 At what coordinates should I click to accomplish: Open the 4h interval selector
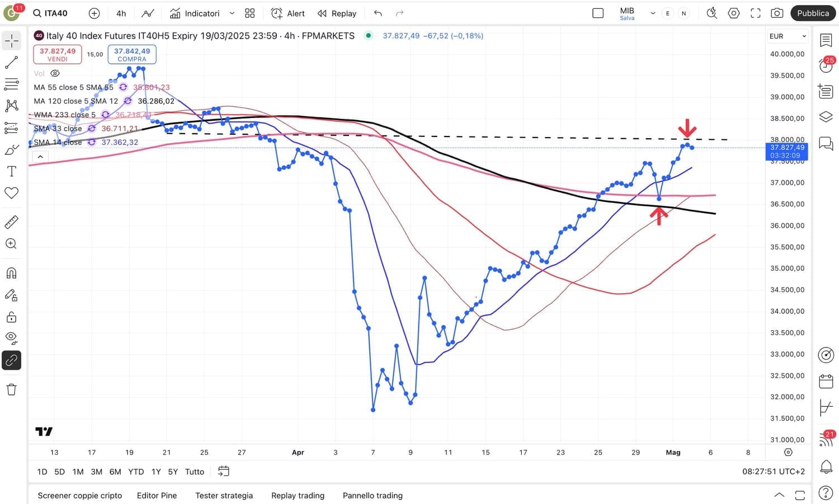(121, 13)
